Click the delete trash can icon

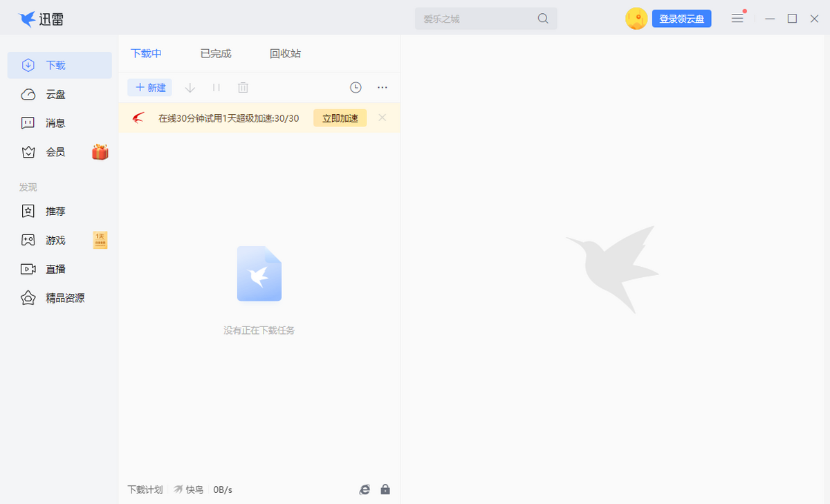point(243,88)
